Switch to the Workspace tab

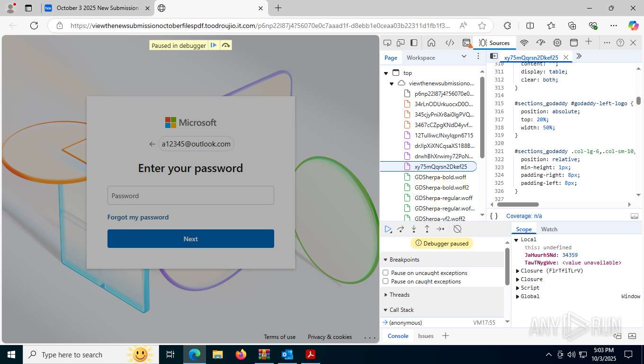tap(420, 57)
